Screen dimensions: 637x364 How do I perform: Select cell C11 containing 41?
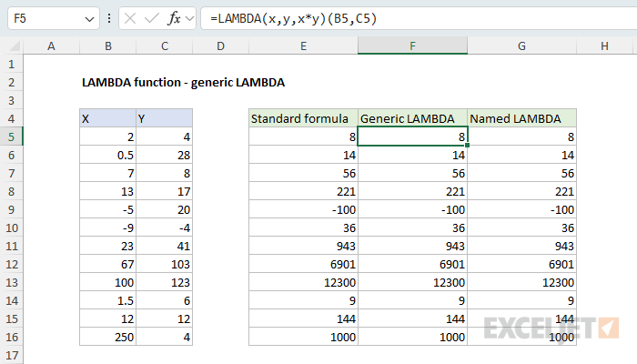[x=165, y=247]
